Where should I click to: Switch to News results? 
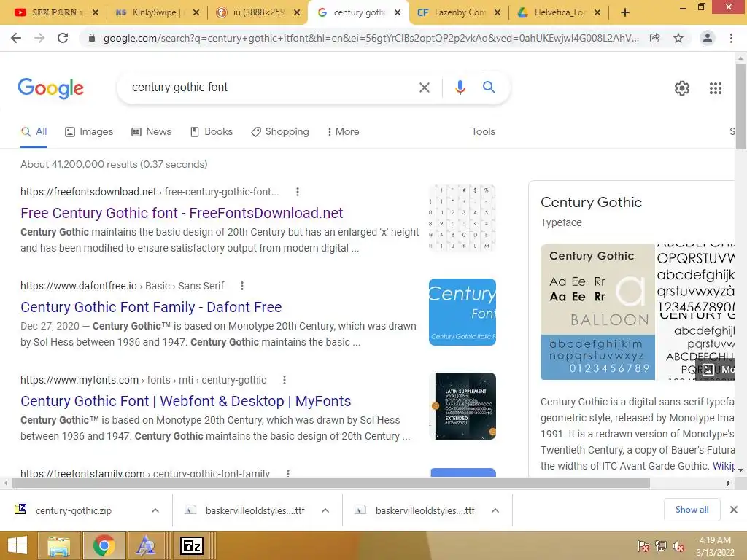click(x=152, y=132)
